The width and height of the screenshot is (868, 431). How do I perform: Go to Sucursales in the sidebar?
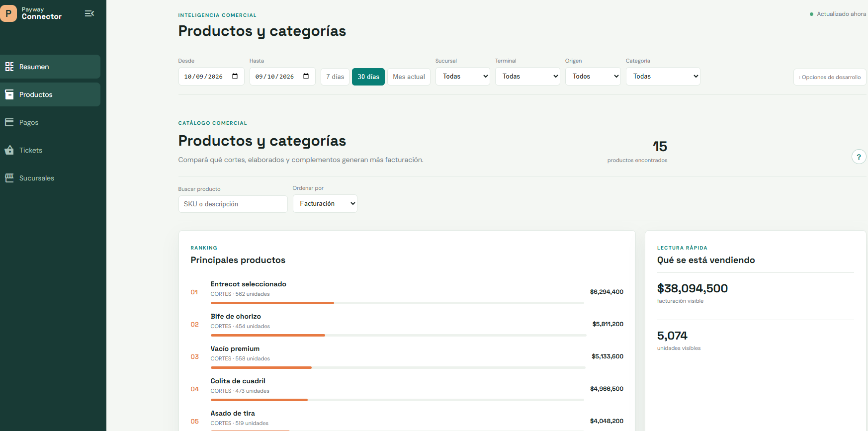(x=50, y=178)
